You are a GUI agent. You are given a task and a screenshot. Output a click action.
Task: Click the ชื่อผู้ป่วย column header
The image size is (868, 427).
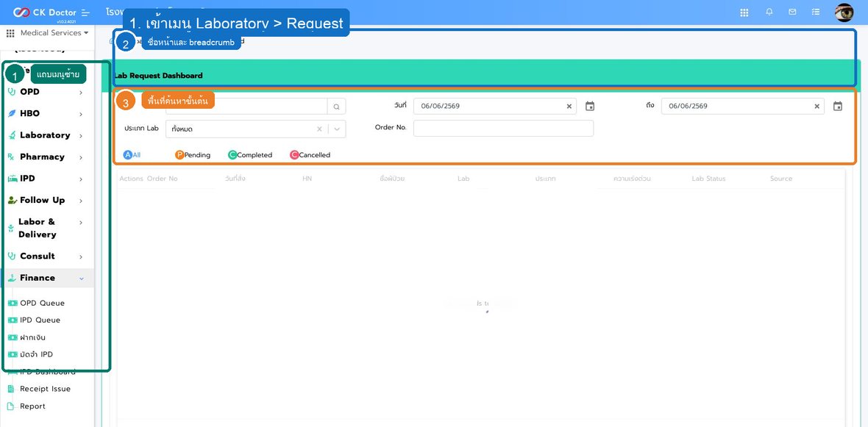pyautogui.click(x=392, y=179)
